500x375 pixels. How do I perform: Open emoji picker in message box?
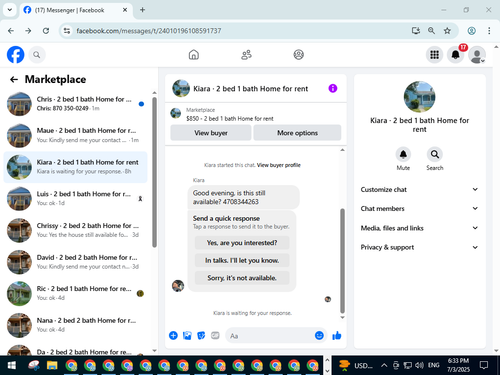coord(319,335)
